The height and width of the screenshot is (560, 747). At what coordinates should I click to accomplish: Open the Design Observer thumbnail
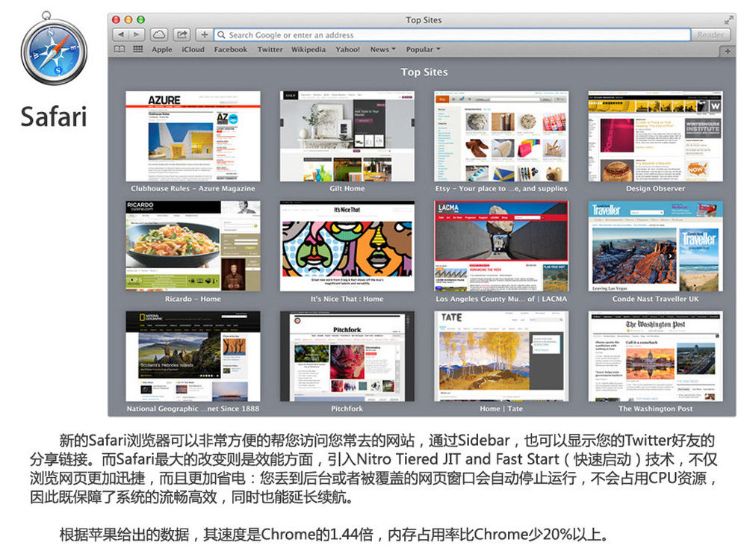click(x=656, y=136)
